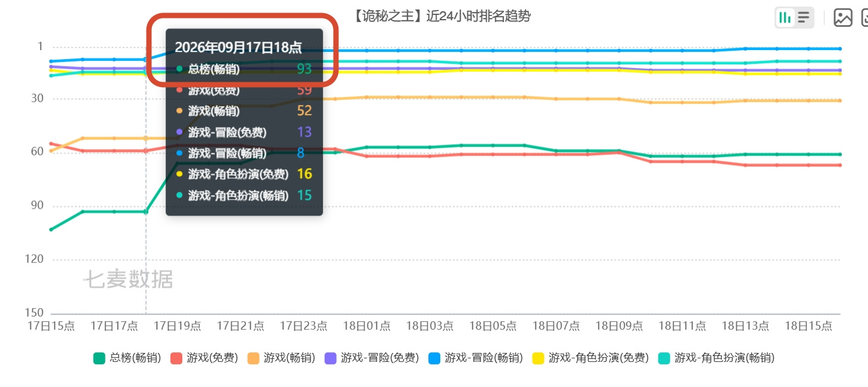Click the 18日15点 x-axis label
Viewport: 868px width, 387px height.
click(809, 326)
